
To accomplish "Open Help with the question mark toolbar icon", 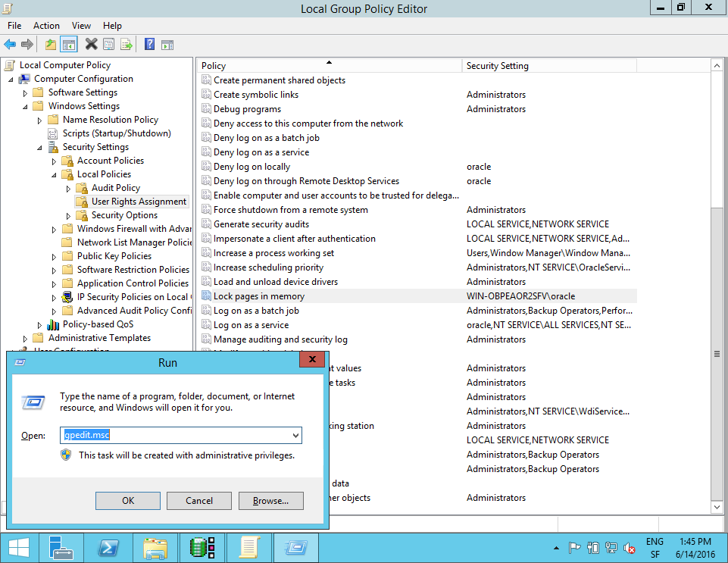I will tap(149, 44).
